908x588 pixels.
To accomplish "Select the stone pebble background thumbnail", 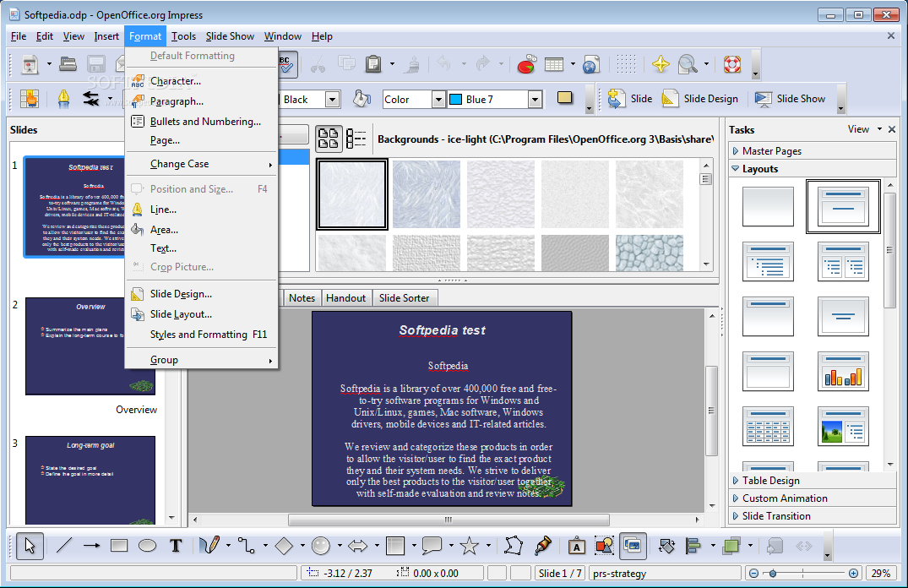I will [x=650, y=253].
